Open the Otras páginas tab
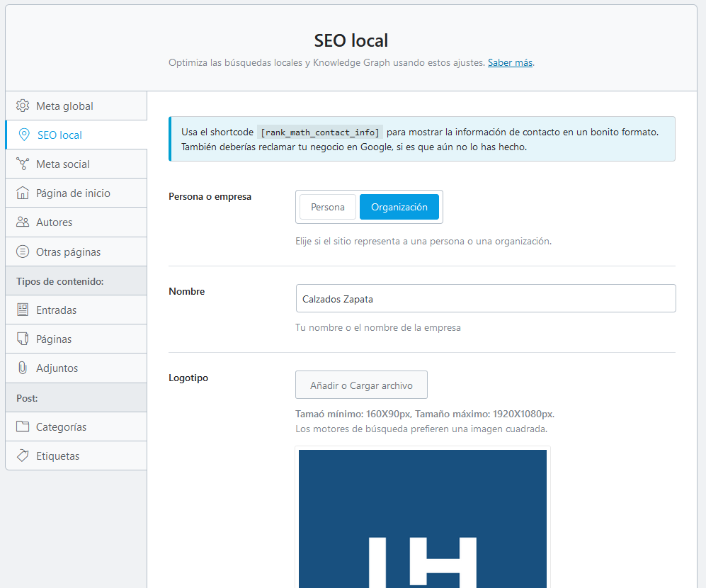Viewport: 706px width, 588px height. 76,251
